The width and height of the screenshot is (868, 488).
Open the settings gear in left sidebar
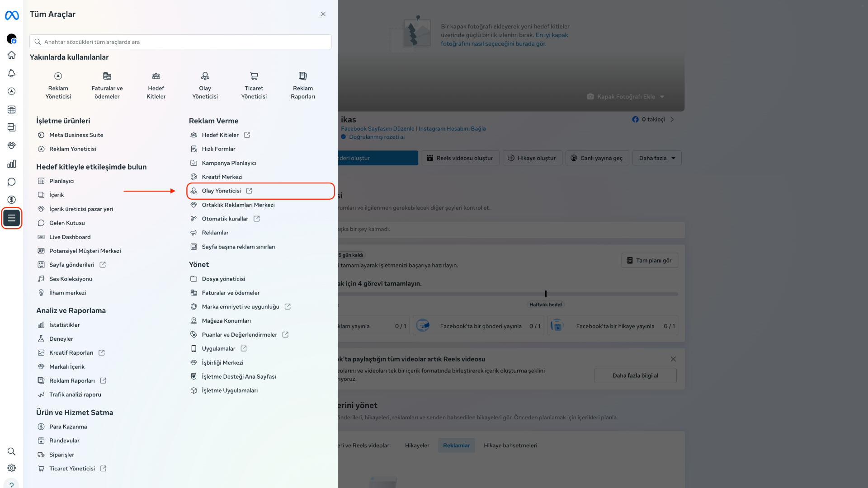[12, 468]
